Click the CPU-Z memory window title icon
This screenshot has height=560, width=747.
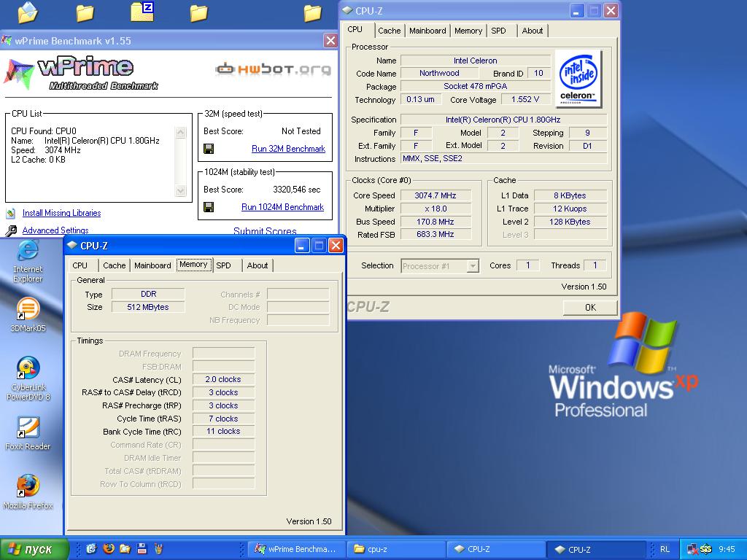72,246
